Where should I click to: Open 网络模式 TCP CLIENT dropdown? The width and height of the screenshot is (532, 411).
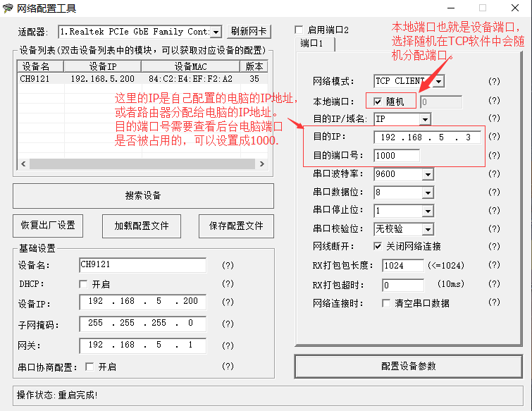coord(439,82)
